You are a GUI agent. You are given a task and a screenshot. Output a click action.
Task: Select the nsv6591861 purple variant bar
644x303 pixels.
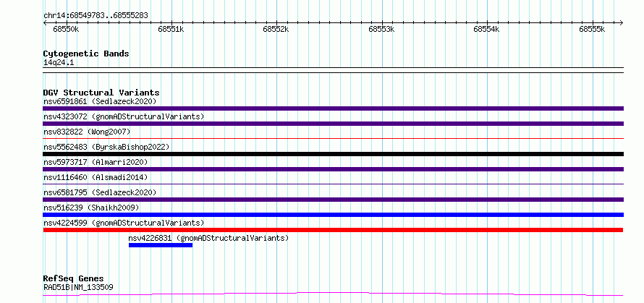pos(333,108)
